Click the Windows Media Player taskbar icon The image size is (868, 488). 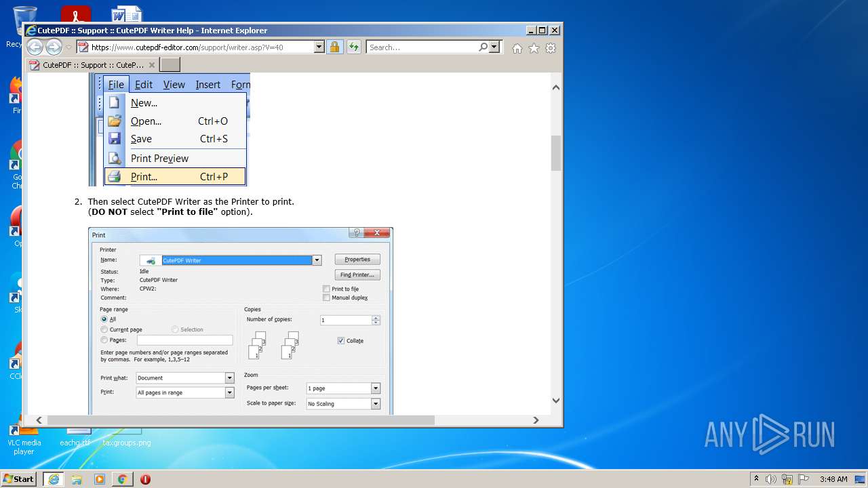coord(100,479)
